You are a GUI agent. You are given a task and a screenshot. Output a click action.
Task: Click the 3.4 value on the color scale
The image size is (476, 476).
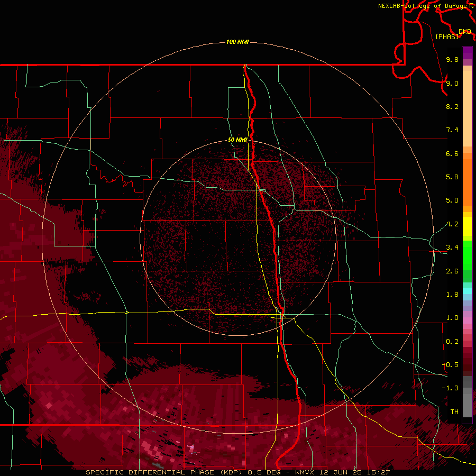coord(452,248)
